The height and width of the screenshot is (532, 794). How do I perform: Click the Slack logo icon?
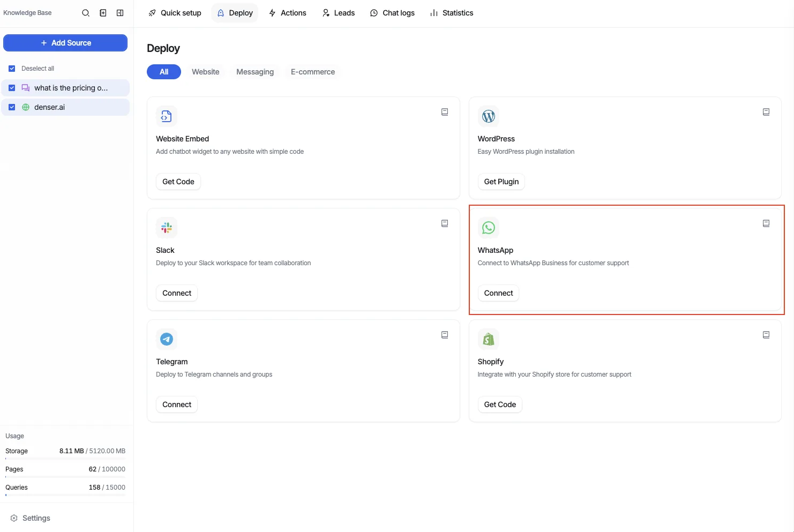click(x=167, y=228)
